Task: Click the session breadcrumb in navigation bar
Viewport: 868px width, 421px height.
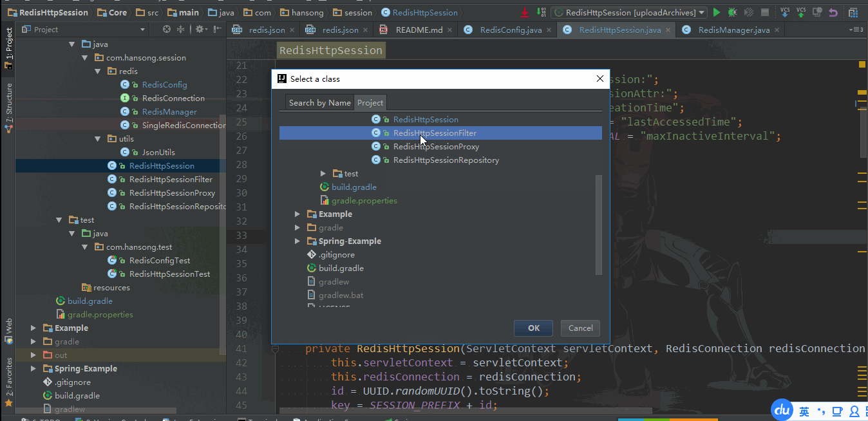Action: (352, 12)
